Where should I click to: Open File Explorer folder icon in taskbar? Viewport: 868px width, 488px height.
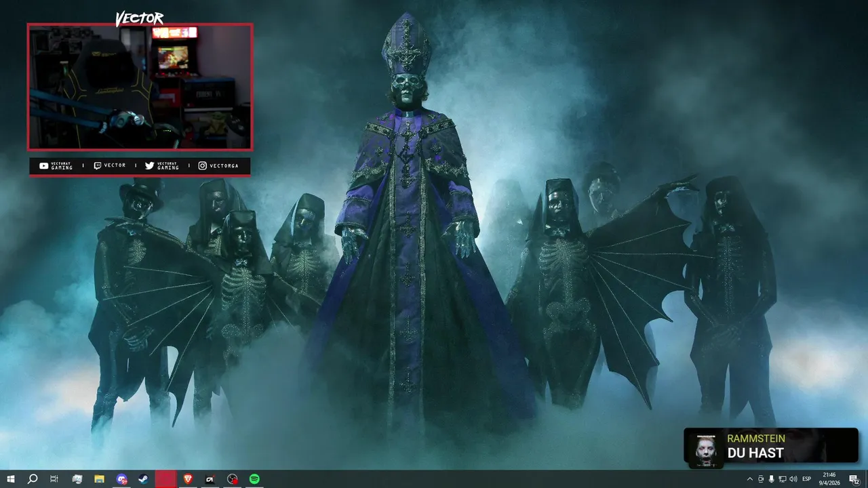(99, 479)
